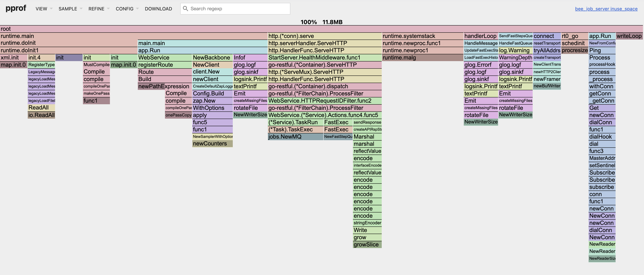The width and height of the screenshot is (644, 275).
Task: Click the jobs.NewMQ frame
Action: tap(295, 137)
